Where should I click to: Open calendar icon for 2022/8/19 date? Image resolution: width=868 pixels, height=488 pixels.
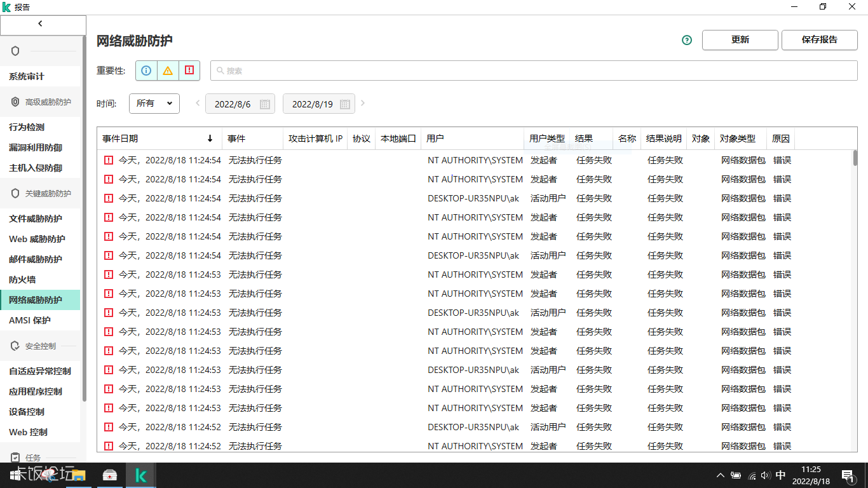pos(345,104)
